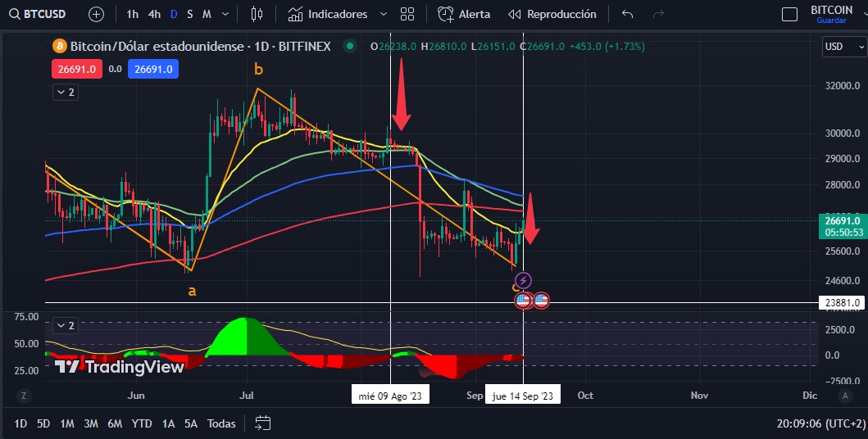
Task: Set range to Todas
Action: coord(221,424)
